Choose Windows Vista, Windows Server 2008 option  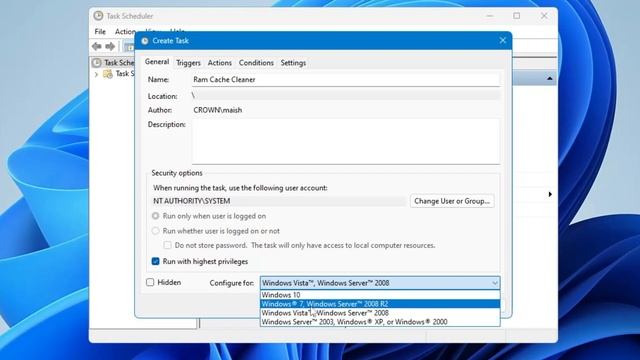click(x=380, y=313)
